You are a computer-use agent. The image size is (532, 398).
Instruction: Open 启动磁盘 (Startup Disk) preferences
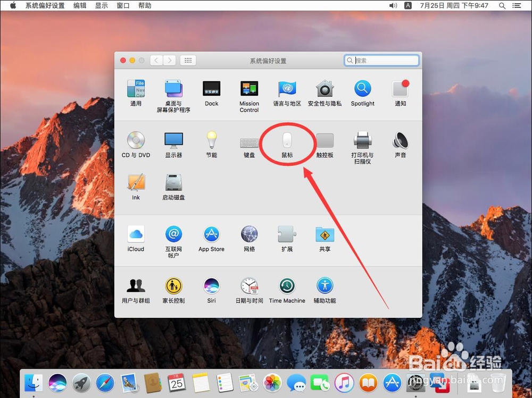173,187
